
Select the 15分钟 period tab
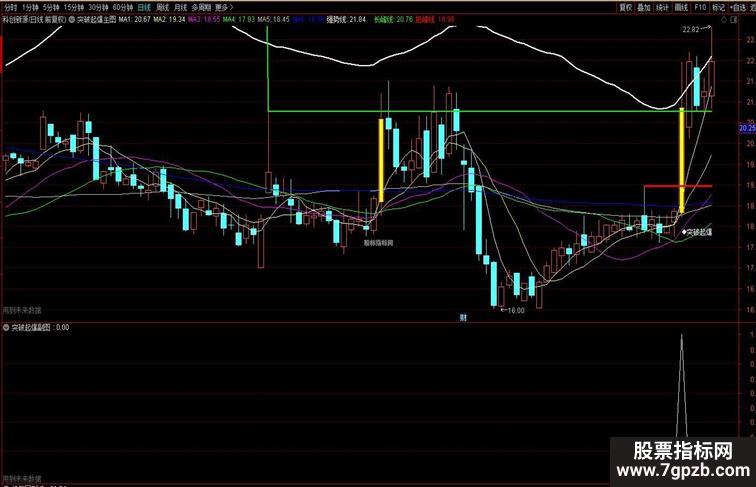tap(74, 7)
